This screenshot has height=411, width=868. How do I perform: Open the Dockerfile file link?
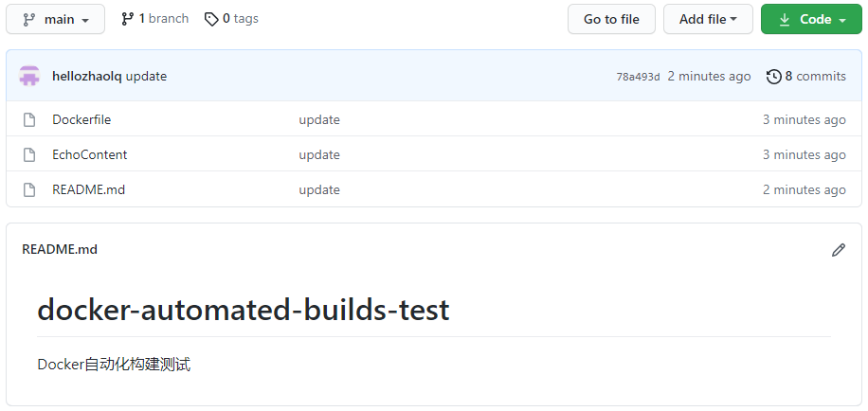[81, 120]
